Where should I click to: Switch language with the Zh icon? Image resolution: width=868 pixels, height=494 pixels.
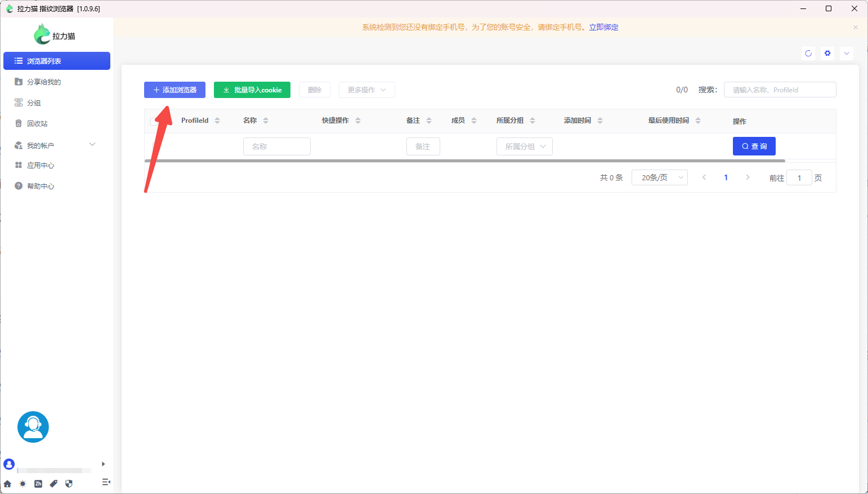38,484
